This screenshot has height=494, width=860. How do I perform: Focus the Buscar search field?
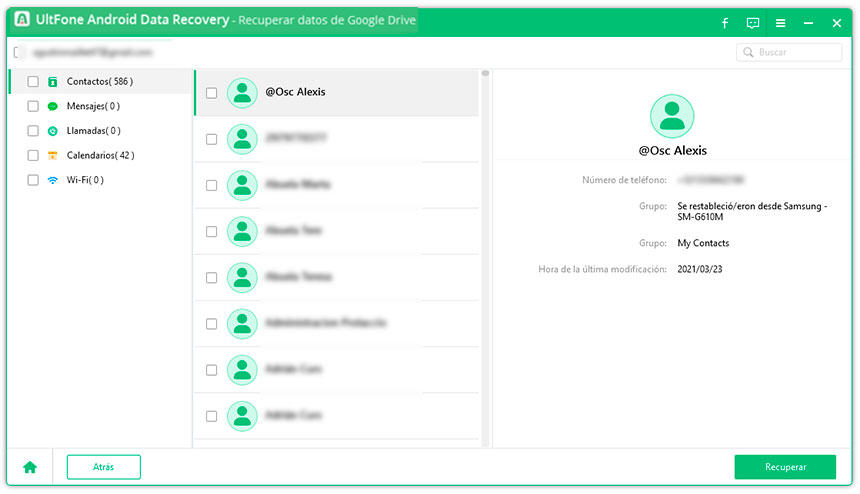point(789,52)
